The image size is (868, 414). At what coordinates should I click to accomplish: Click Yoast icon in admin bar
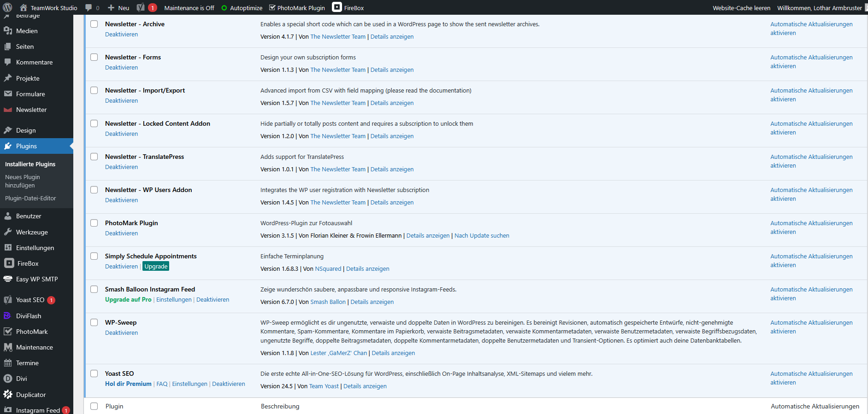click(x=141, y=7)
